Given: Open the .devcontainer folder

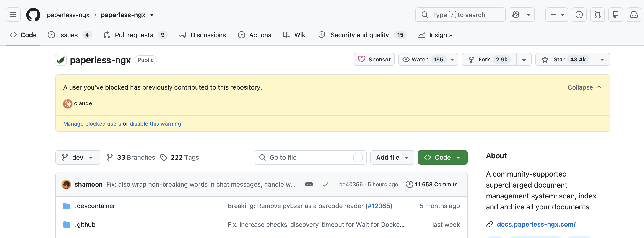Looking at the screenshot, I should [x=95, y=206].
